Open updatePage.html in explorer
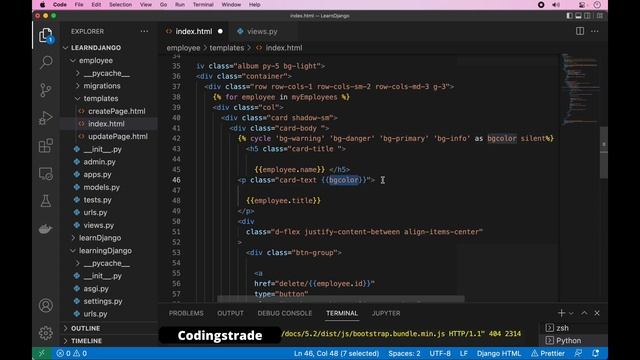640x360 pixels. [x=118, y=137]
